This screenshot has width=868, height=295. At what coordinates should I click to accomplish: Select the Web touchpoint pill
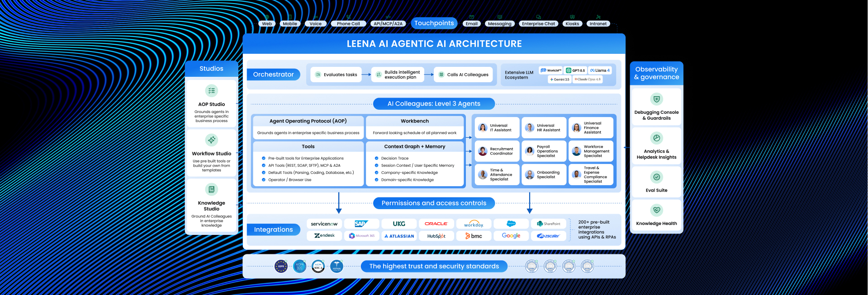(267, 24)
